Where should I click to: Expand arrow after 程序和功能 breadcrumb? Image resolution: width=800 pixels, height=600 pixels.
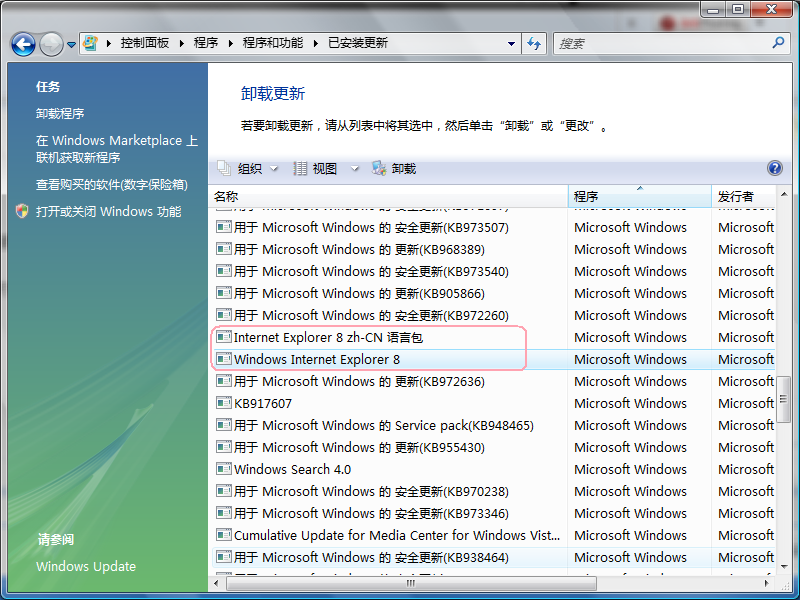(x=316, y=44)
